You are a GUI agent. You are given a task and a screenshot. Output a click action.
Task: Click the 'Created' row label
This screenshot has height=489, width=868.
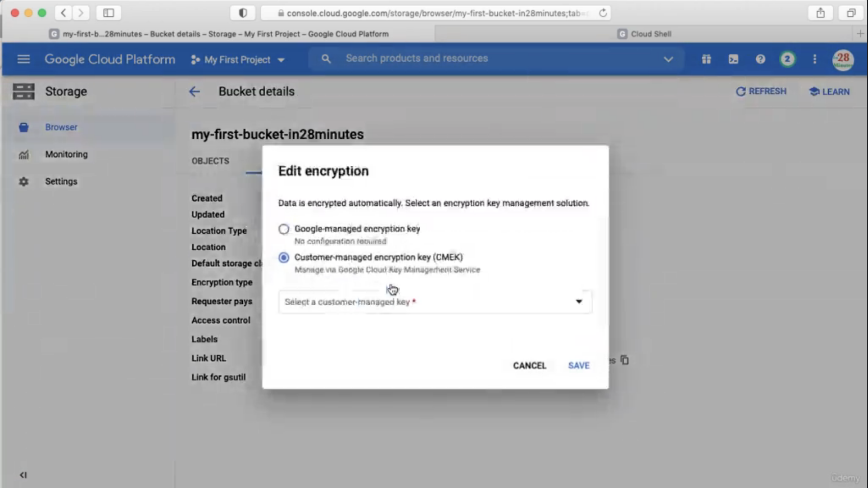207,198
